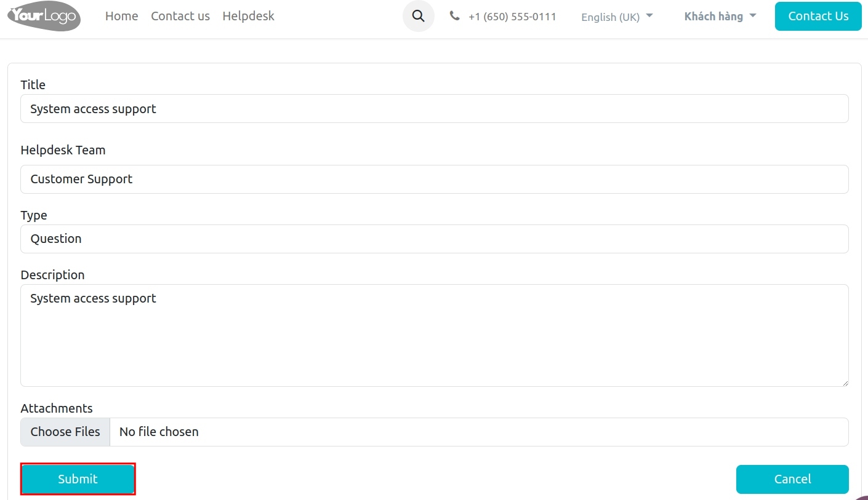Click the Type field showing Question
The image size is (868, 500).
435,239
